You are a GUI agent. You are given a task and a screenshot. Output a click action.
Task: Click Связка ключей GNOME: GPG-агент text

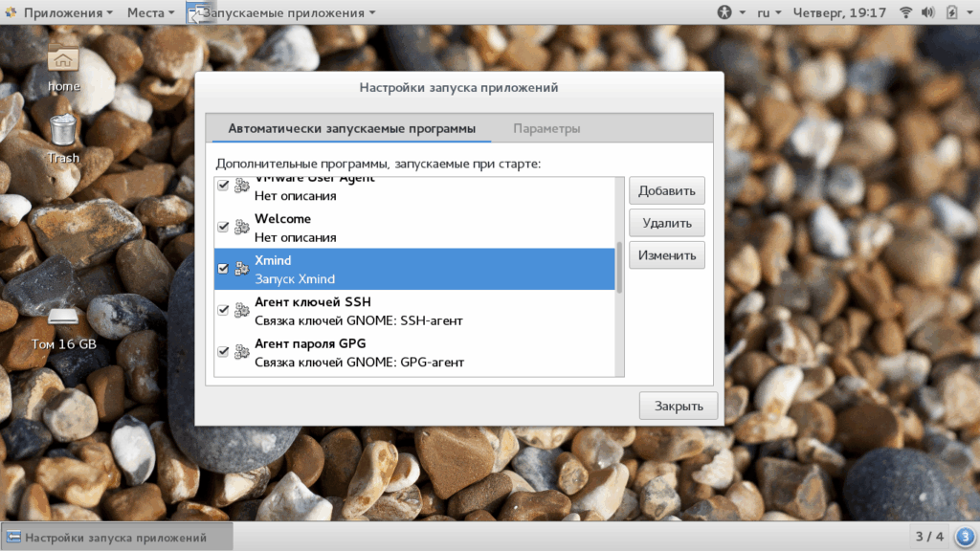(360, 363)
